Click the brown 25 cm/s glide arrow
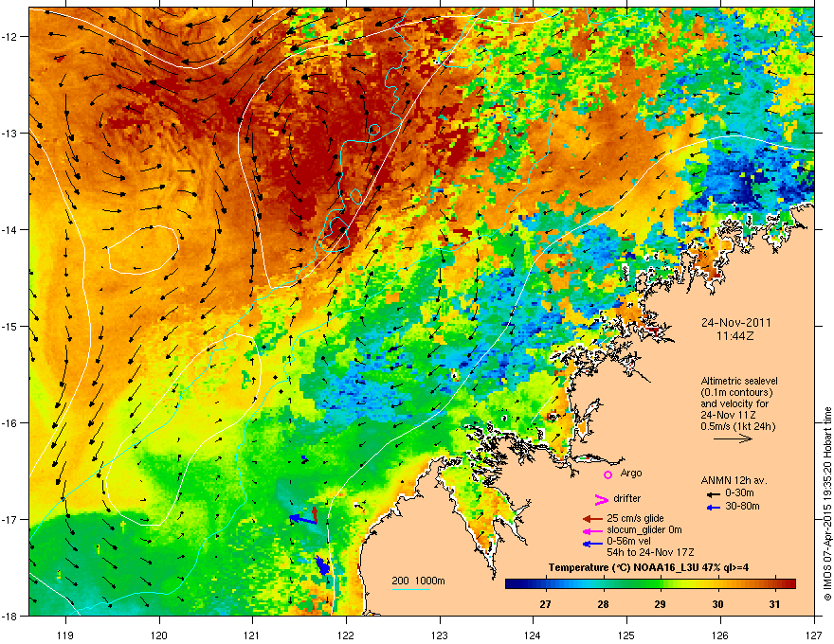This screenshot has height=644, width=834. pos(592,519)
